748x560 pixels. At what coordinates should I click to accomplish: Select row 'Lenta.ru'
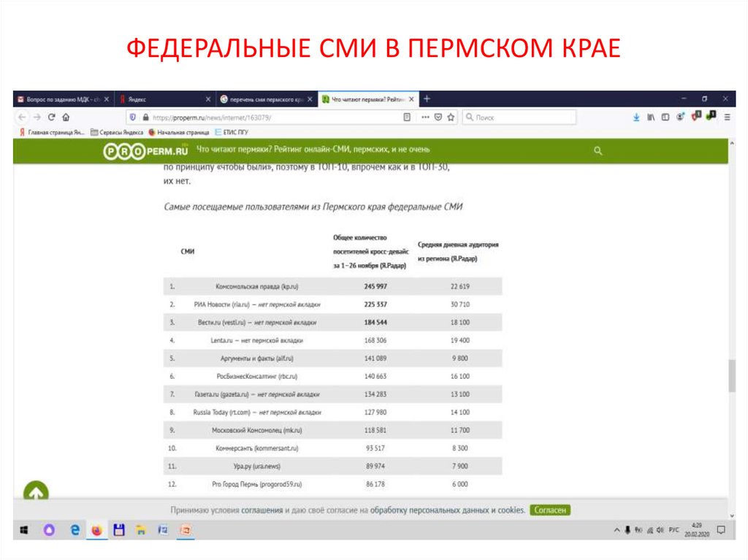tap(332, 340)
